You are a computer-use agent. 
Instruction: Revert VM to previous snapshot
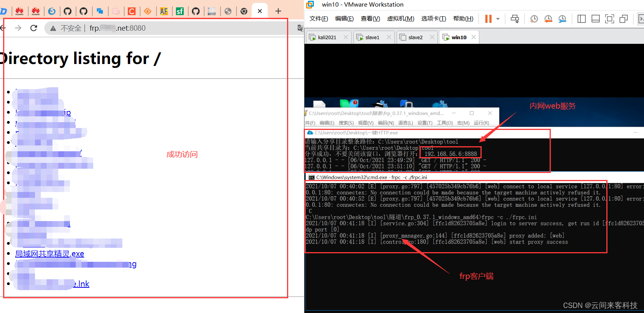click(548, 19)
